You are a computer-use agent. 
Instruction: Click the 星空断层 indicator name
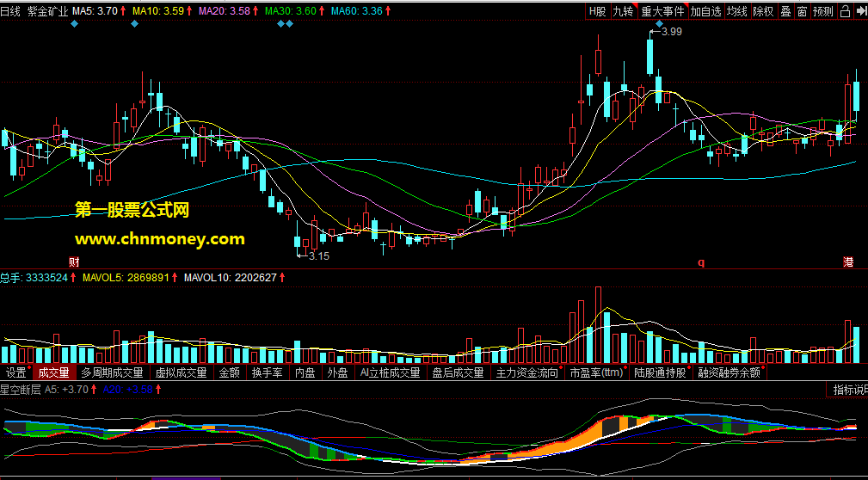tap(21, 389)
